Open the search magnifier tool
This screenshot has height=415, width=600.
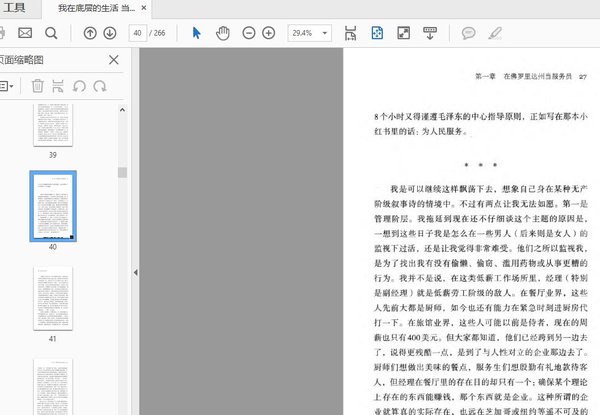click(51, 33)
